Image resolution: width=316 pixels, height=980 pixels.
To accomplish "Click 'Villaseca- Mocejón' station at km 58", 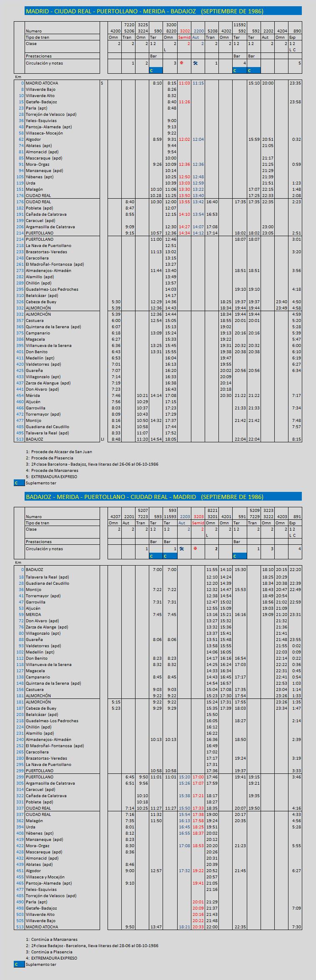I will [44, 133].
